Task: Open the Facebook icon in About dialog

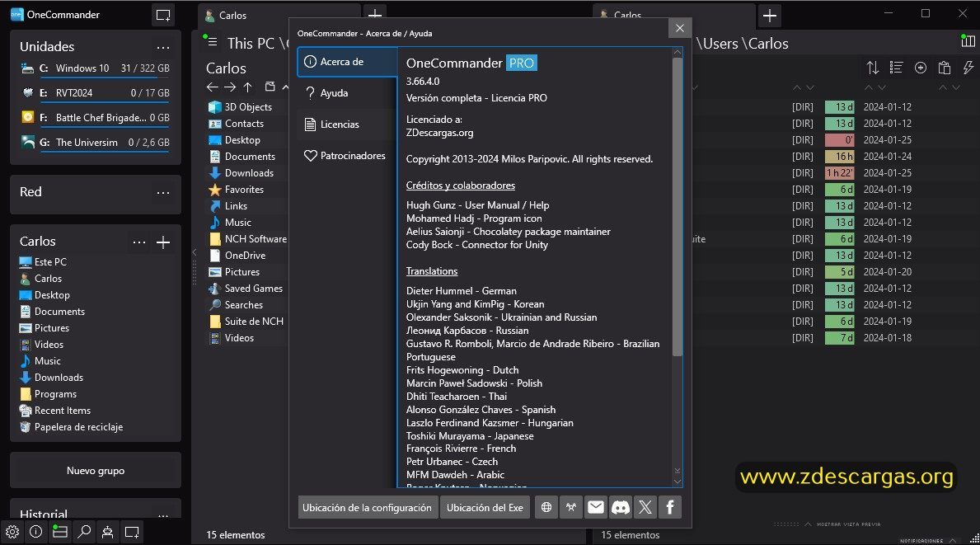Action: tap(669, 508)
